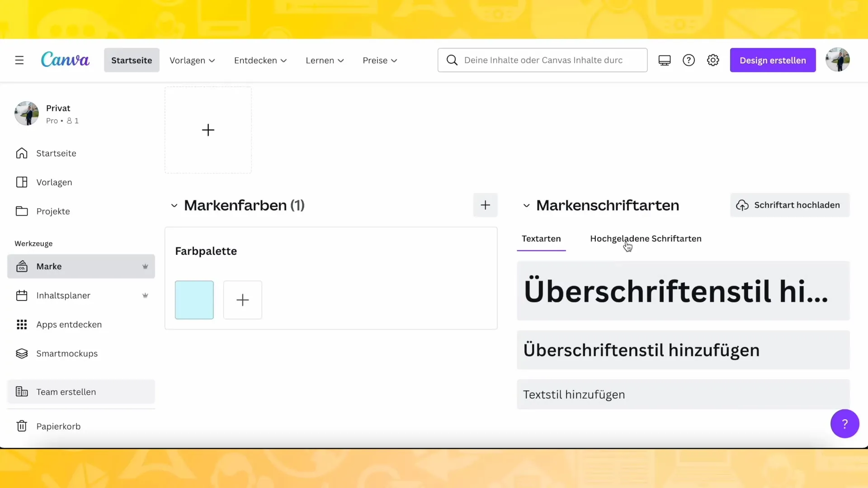Click the Canva logo
868x488 pixels.
pos(65,60)
